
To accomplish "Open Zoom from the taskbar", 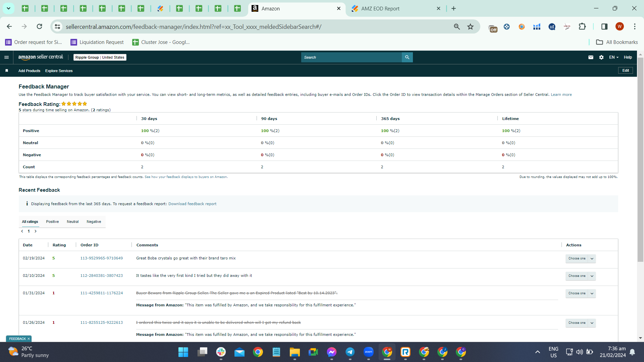I will tap(369, 352).
